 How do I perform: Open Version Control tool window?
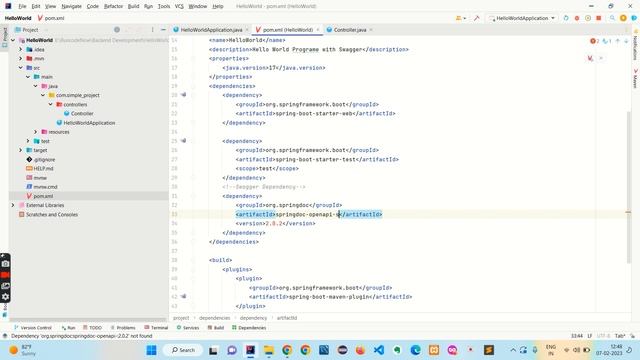[33, 328]
